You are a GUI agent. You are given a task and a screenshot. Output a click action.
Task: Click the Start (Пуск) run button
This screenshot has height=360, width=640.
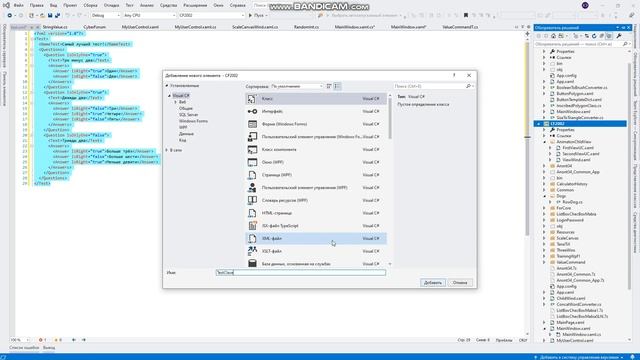257,15
